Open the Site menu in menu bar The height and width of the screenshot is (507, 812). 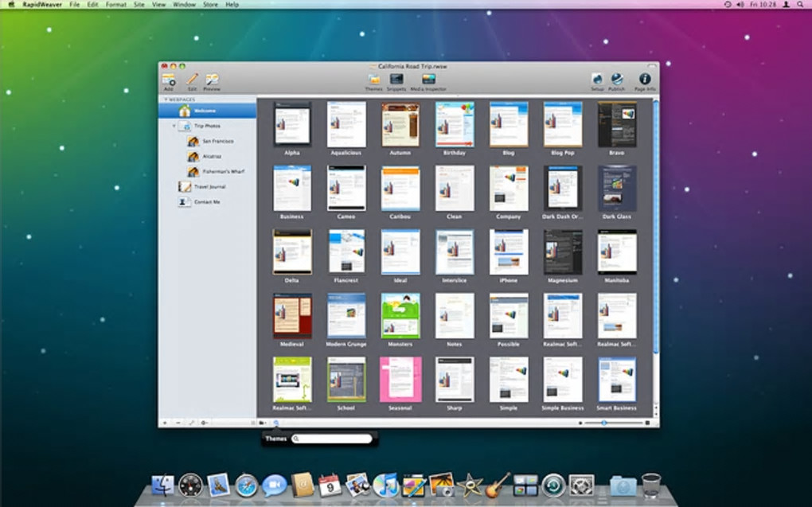pos(139,5)
